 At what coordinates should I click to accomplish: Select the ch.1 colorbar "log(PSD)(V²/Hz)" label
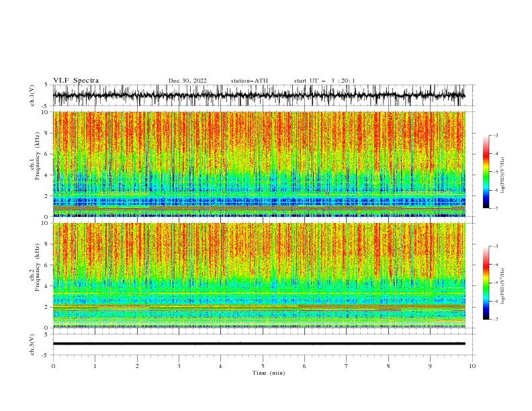[x=502, y=175]
